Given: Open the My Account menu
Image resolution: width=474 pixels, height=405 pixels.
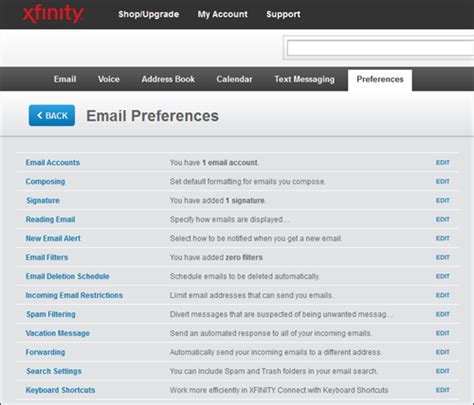Looking at the screenshot, I should point(222,14).
